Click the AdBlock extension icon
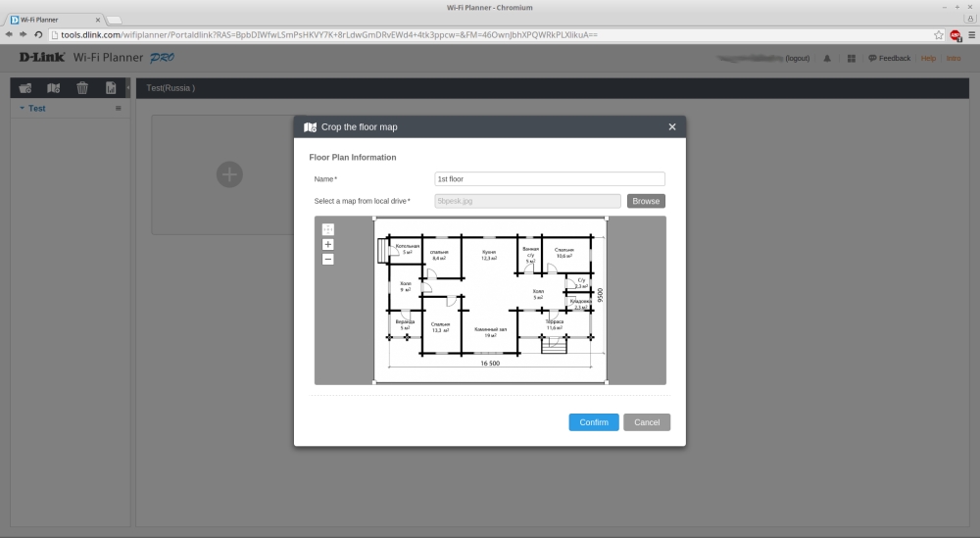This screenshot has height=538, width=980. coord(955,34)
